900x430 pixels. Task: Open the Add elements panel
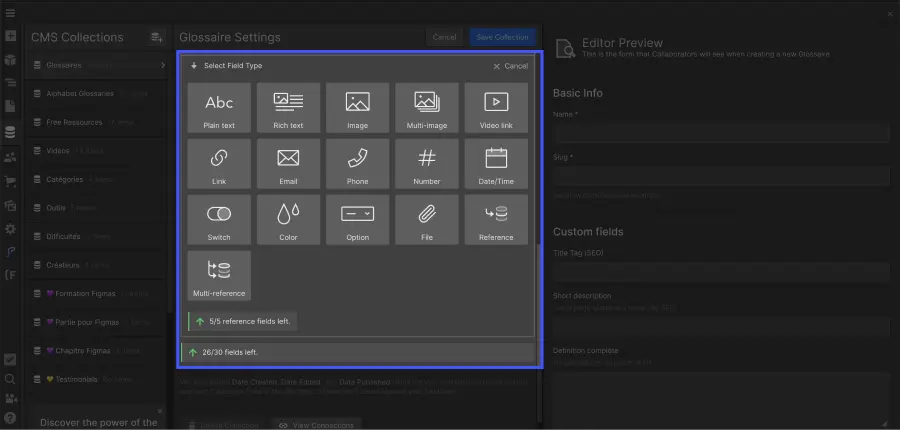pos(10,36)
